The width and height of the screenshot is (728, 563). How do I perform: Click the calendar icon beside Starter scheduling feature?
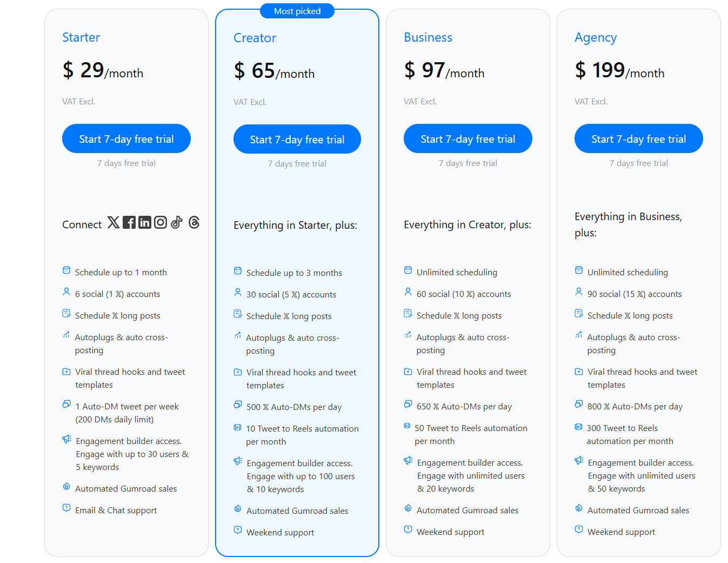(x=66, y=269)
